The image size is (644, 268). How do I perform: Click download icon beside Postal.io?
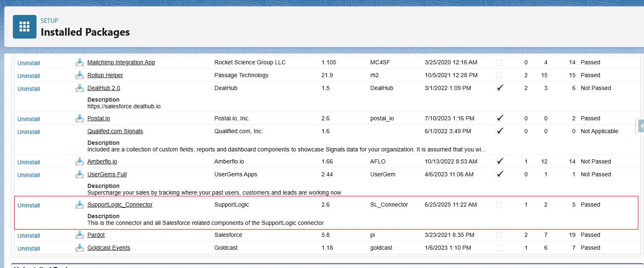pos(80,118)
